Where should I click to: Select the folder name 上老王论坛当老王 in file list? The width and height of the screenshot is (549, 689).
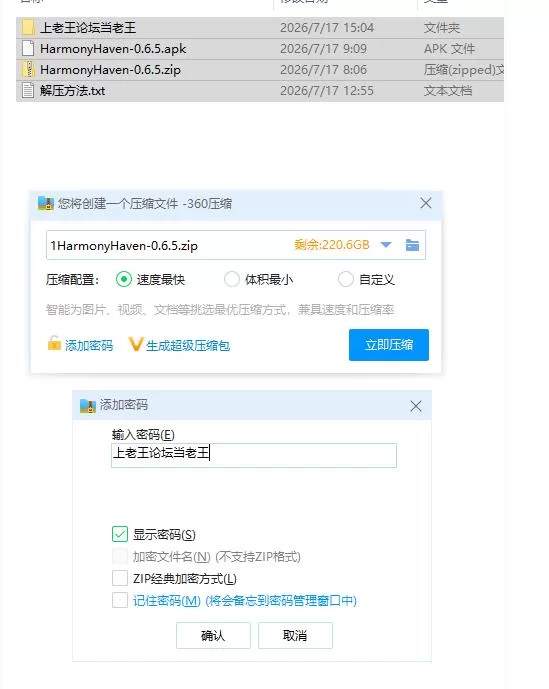pos(88,28)
